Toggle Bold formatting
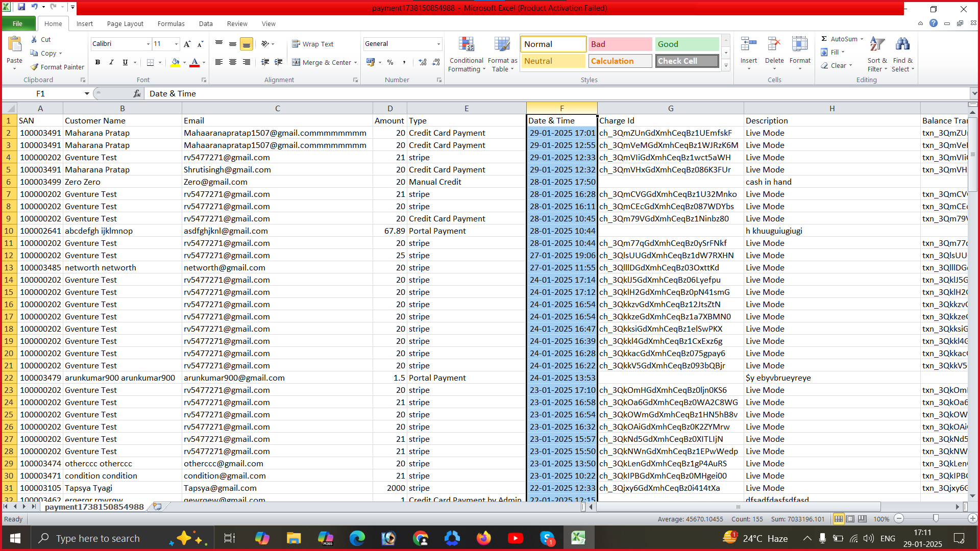Screen dimensions: 980x551 pyautogui.click(x=97, y=62)
